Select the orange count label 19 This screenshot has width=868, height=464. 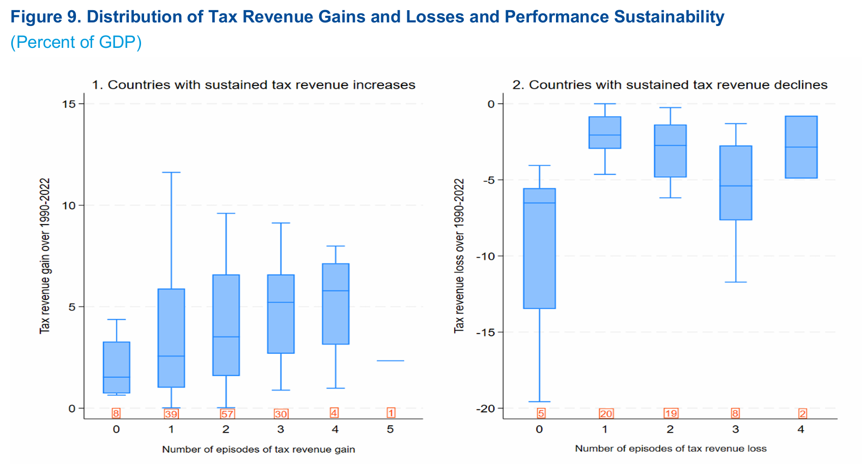point(670,414)
